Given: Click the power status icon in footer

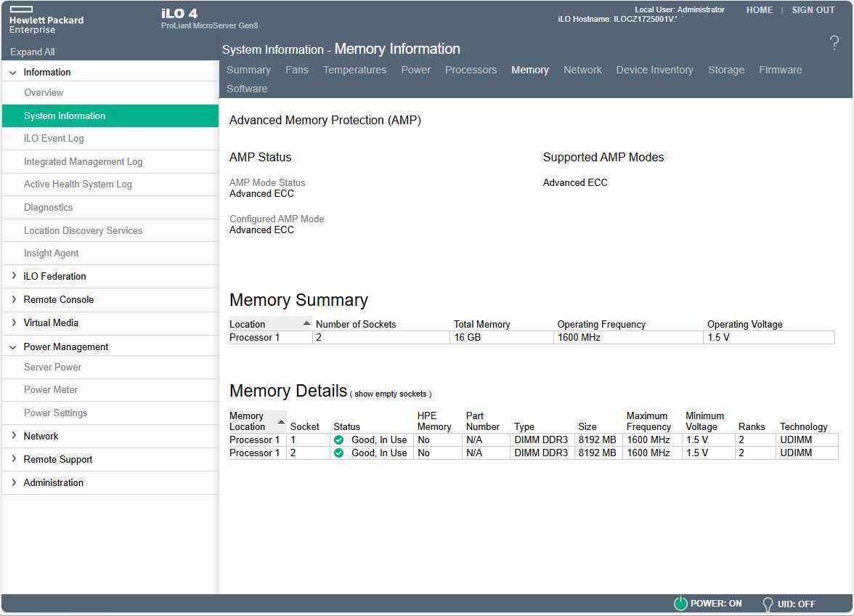Looking at the screenshot, I should (x=680, y=603).
